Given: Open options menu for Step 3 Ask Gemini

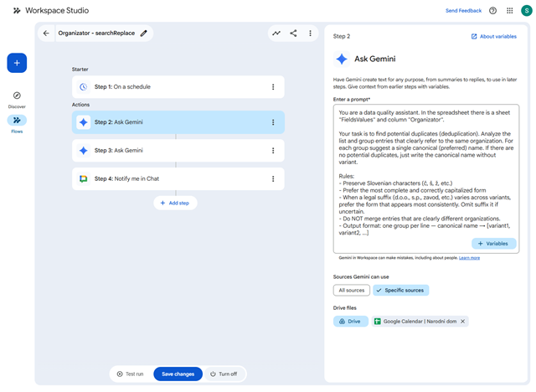Looking at the screenshot, I should point(273,151).
